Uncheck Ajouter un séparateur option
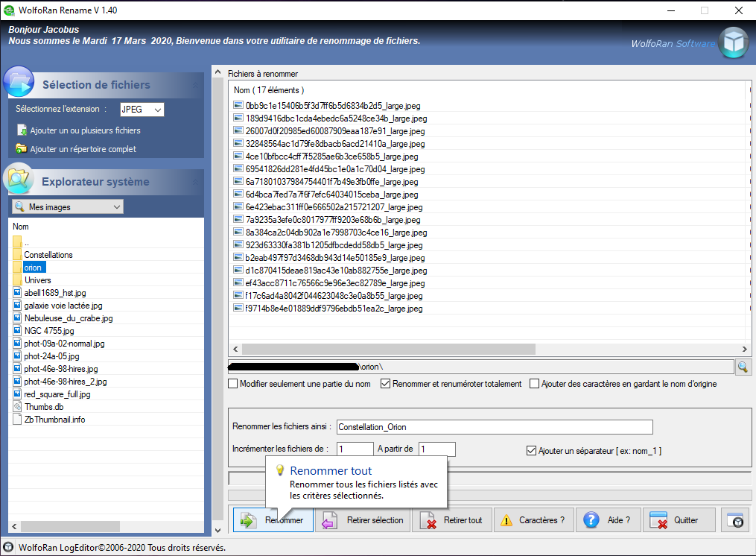This screenshot has width=756, height=556. tap(531, 451)
